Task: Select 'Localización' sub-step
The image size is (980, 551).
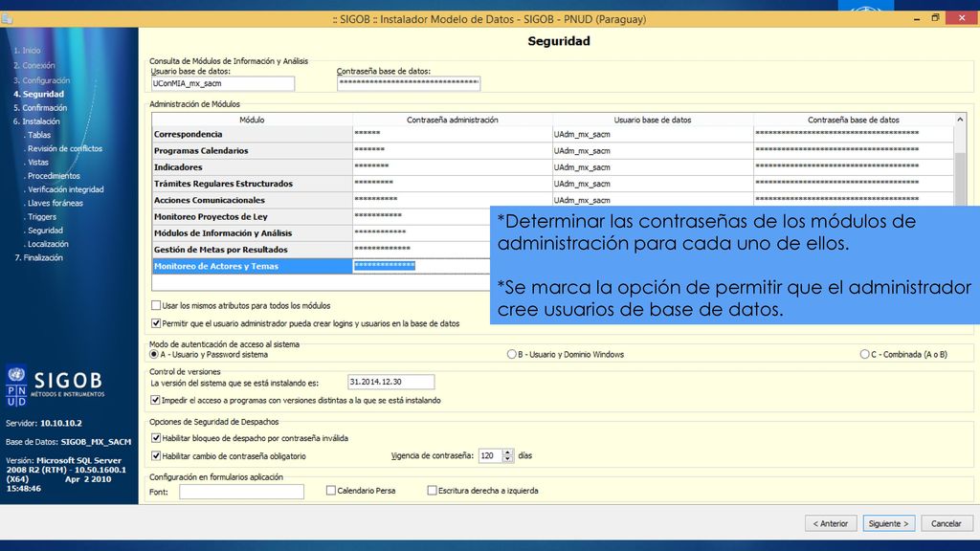Action: pyautogui.click(x=46, y=244)
